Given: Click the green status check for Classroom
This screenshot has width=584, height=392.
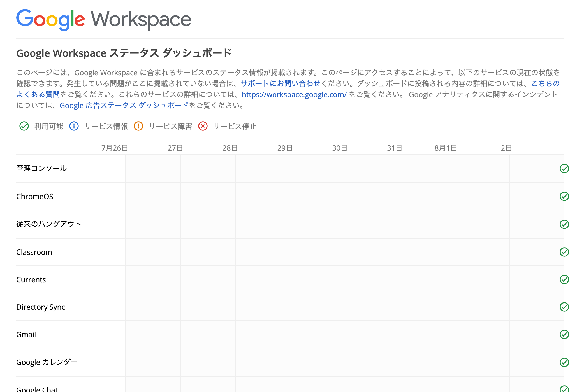Looking at the screenshot, I should (564, 252).
